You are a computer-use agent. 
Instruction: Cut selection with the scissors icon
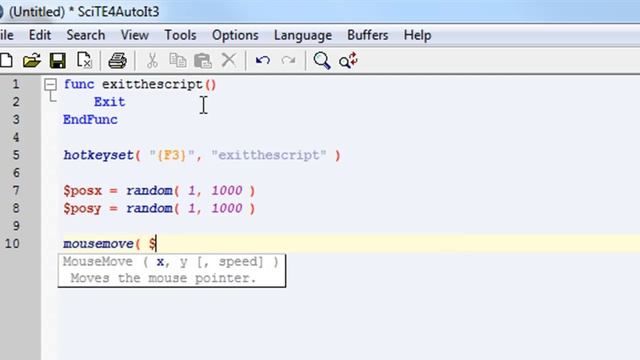pos(152,61)
